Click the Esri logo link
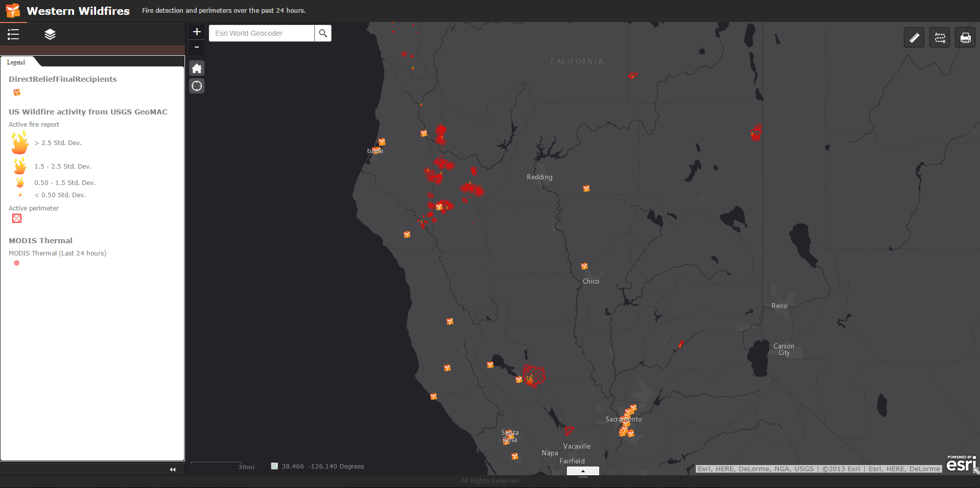 (961, 464)
